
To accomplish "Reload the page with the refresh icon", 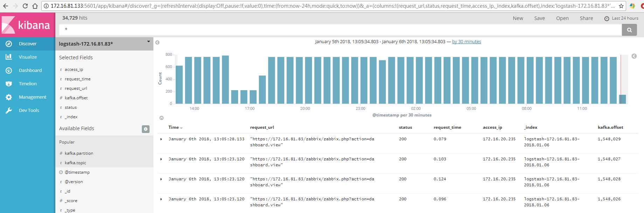I will tap(25, 6).
